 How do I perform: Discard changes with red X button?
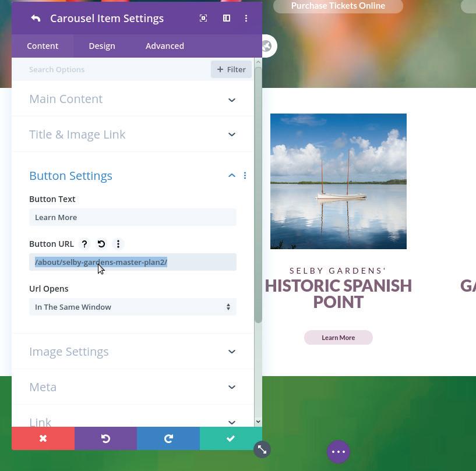click(x=43, y=438)
